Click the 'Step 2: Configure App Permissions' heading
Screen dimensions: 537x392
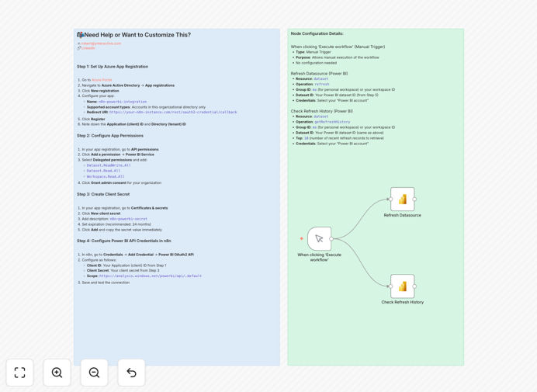pyautogui.click(x=110, y=136)
